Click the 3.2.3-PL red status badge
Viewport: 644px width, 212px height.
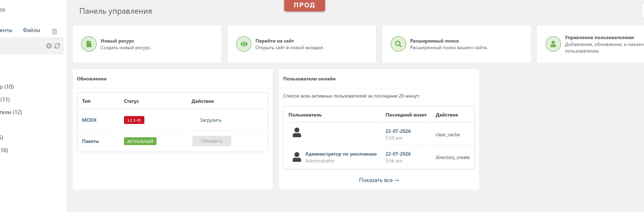134,120
